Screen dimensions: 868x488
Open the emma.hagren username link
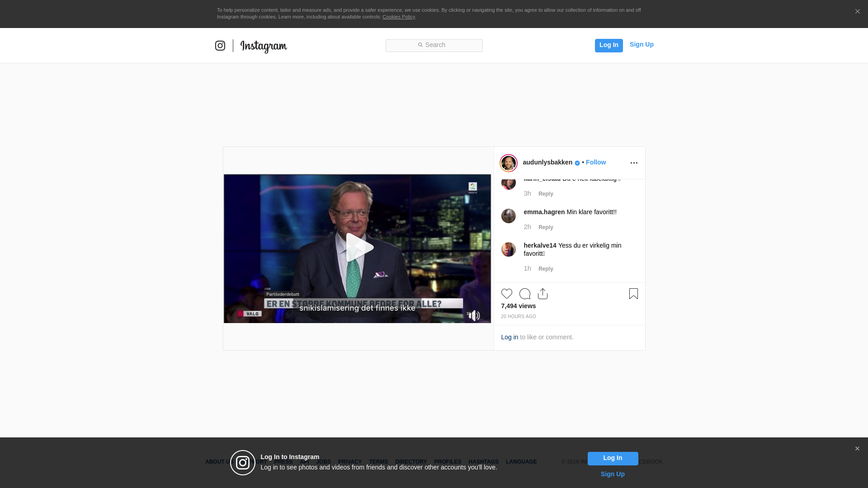(544, 212)
